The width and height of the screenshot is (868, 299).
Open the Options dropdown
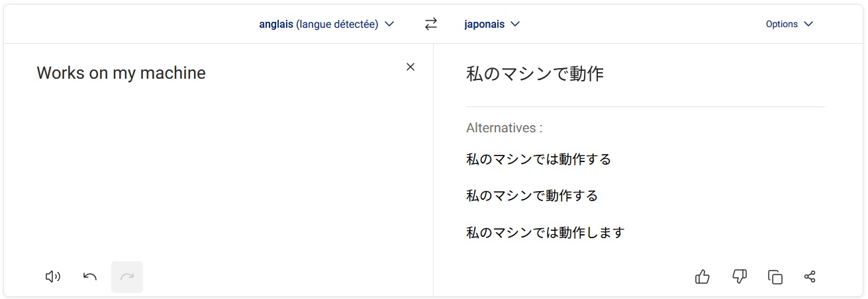789,24
